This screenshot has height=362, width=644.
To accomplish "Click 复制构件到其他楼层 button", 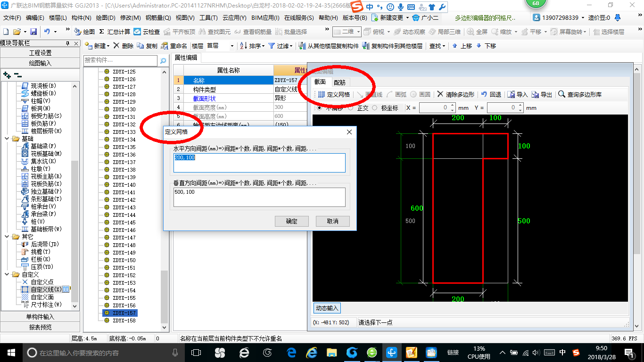I will click(x=392, y=46).
